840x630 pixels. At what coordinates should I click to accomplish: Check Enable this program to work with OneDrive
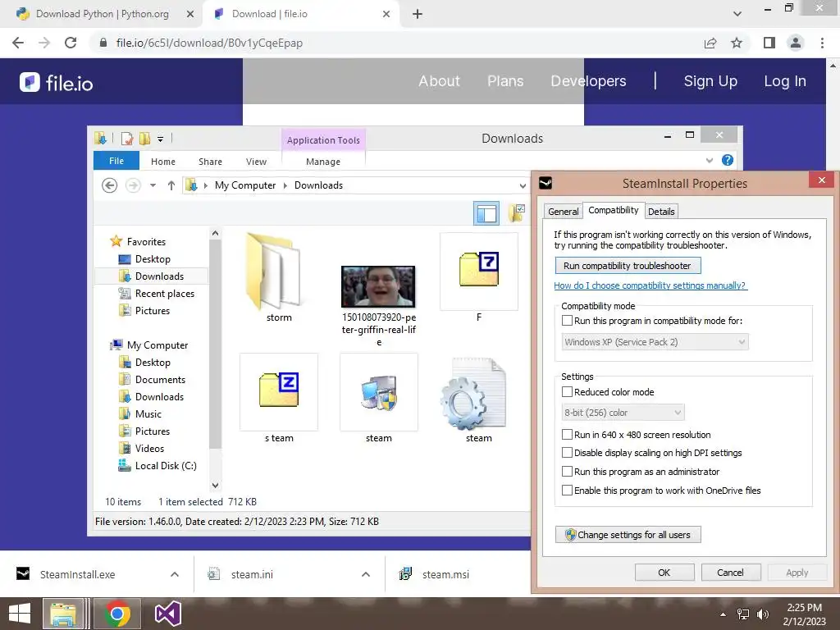pyautogui.click(x=567, y=490)
